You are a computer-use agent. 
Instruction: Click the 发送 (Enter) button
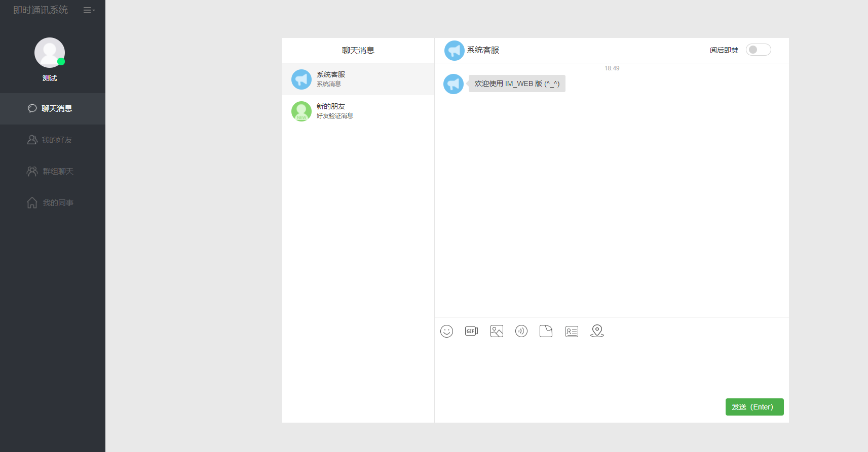pyautogui.click(x=754, y=407)
